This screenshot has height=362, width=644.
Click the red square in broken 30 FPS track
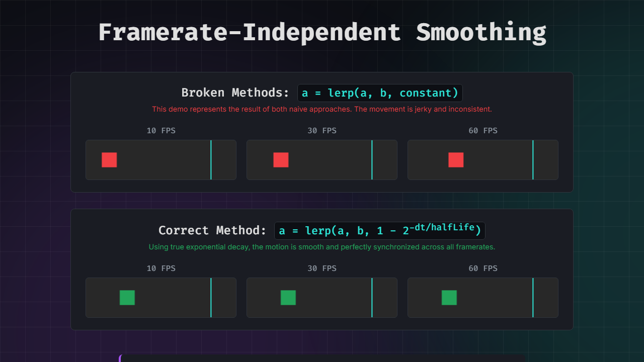pos(281,160)
